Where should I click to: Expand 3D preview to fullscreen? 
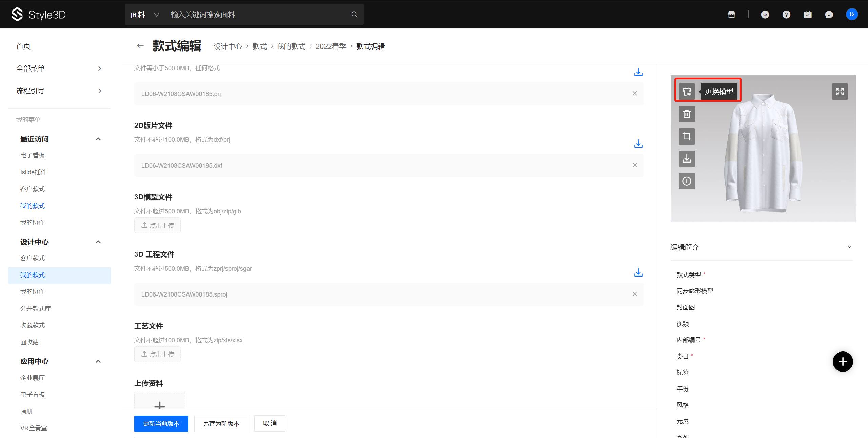pyautogui.click(x=840, y=92)
